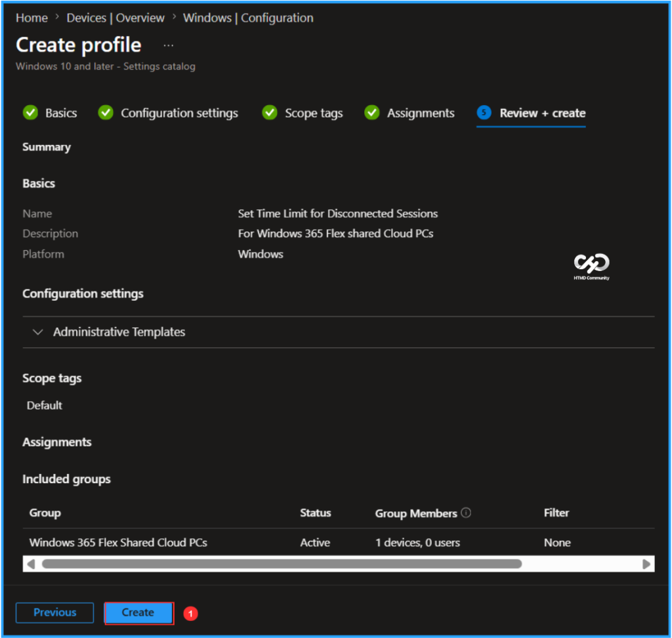The width and height of the screenshot is (672, 638).
Task: Open Windows | Configuration breadcrumb
Action: [248, 18]
